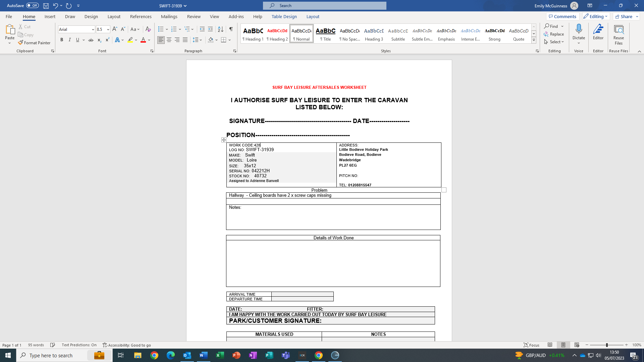
Task: Toggle Bold formatting
Action: point(62,40)
